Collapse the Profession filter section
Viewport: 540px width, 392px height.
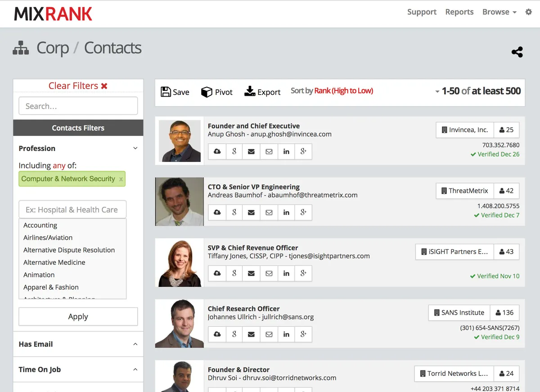click(x=135, y=148)
